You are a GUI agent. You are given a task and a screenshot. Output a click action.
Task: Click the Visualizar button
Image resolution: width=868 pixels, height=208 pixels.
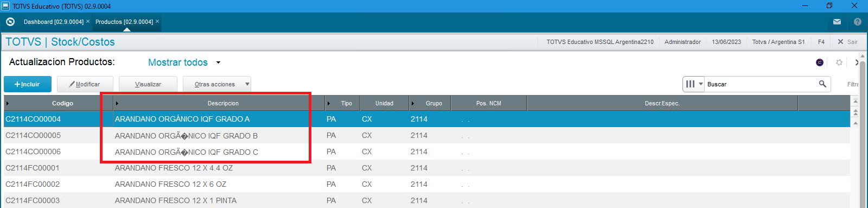(x=148, y=84)
